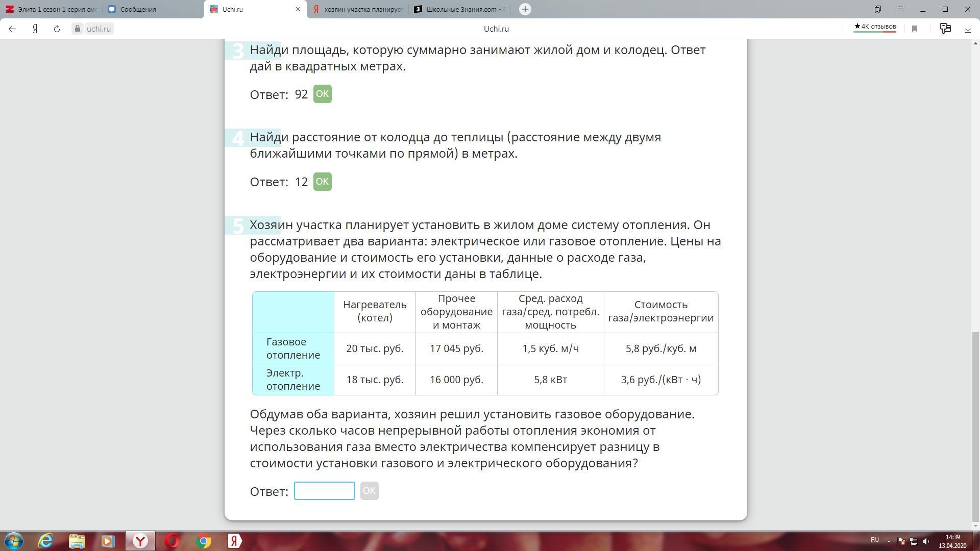Click the empty answer field for question 5
The width and height of the screenshot is (980, 551).
tap(324, 491)
